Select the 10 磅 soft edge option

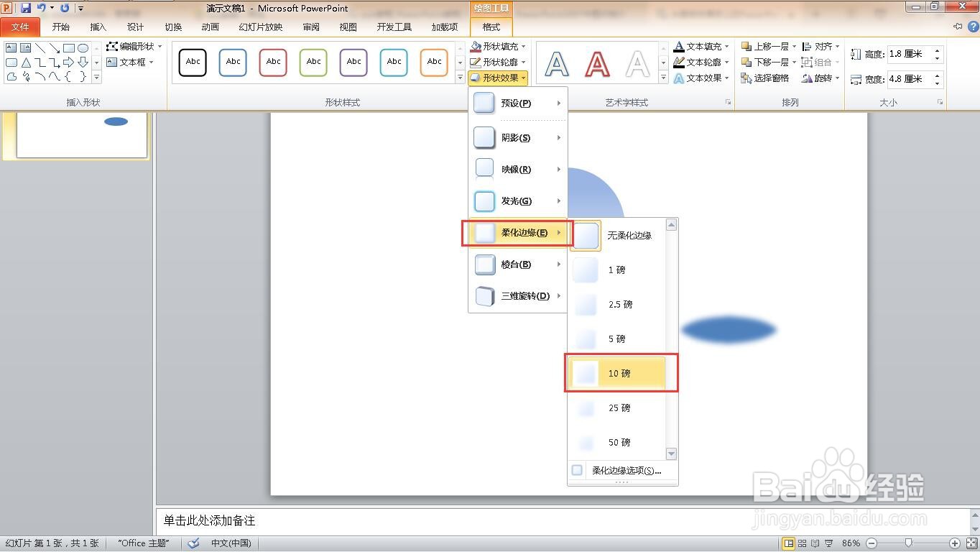click(618, 374)
